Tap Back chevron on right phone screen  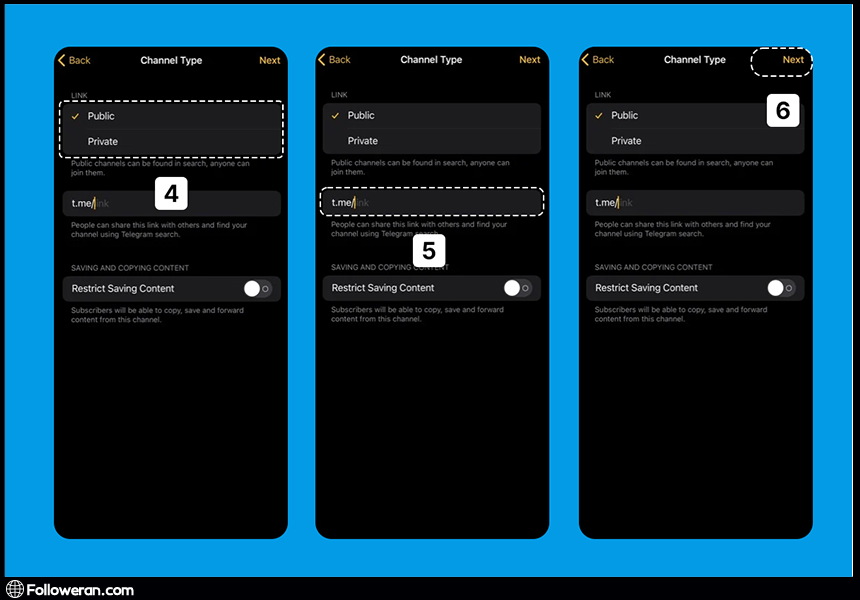click(586, 60)
